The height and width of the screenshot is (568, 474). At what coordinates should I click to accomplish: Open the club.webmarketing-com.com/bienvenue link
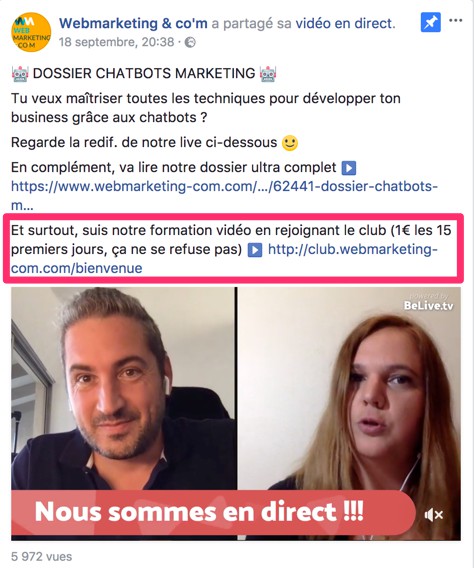(224, 259)
